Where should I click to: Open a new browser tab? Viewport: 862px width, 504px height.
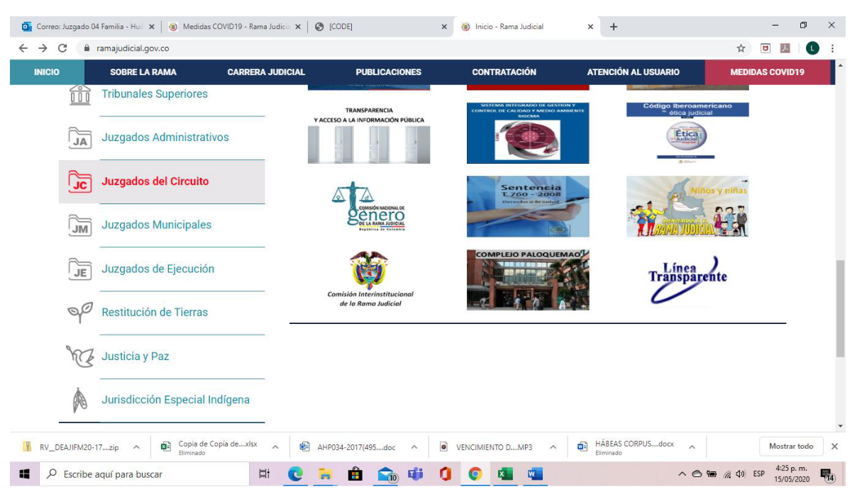[614, 27]
